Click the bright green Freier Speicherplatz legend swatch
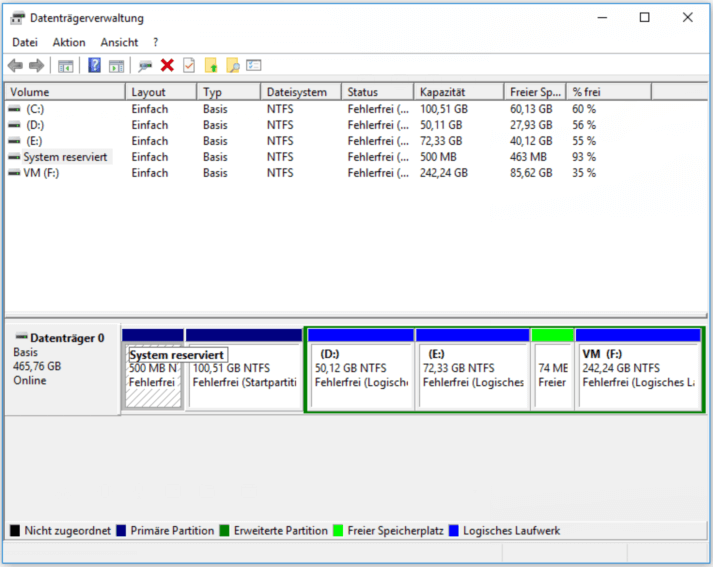Image resolution: width=713 pixels, height=567 pixels. 338,531
